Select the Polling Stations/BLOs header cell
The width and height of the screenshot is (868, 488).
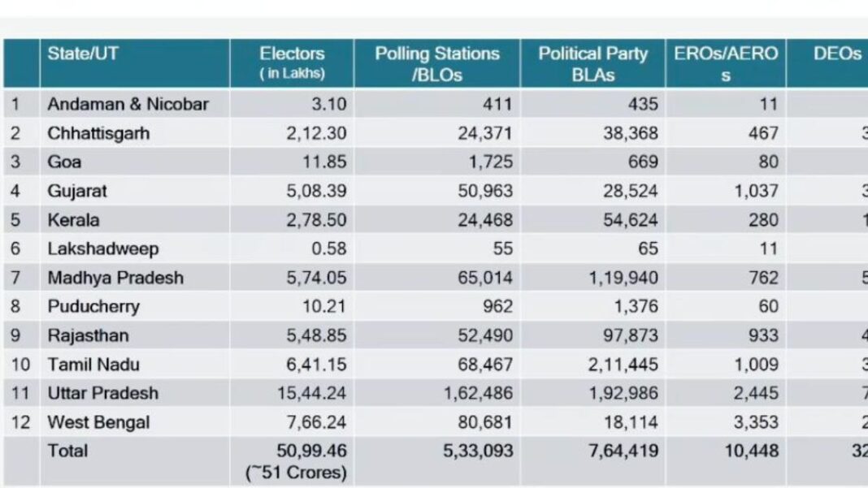436,63
